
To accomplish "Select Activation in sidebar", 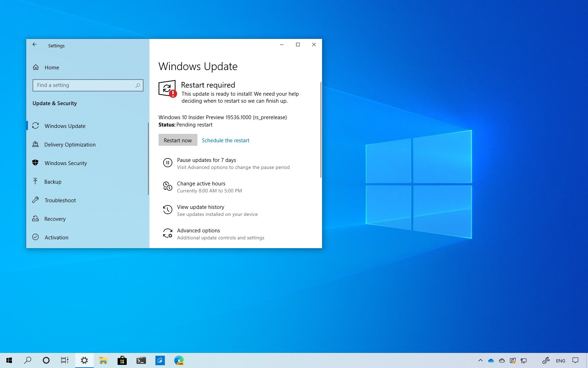I will coord(56,237).
